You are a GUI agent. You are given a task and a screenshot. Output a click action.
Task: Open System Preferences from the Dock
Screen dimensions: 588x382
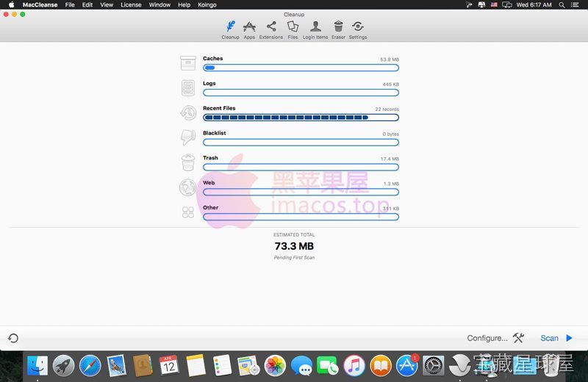[433, 365]
